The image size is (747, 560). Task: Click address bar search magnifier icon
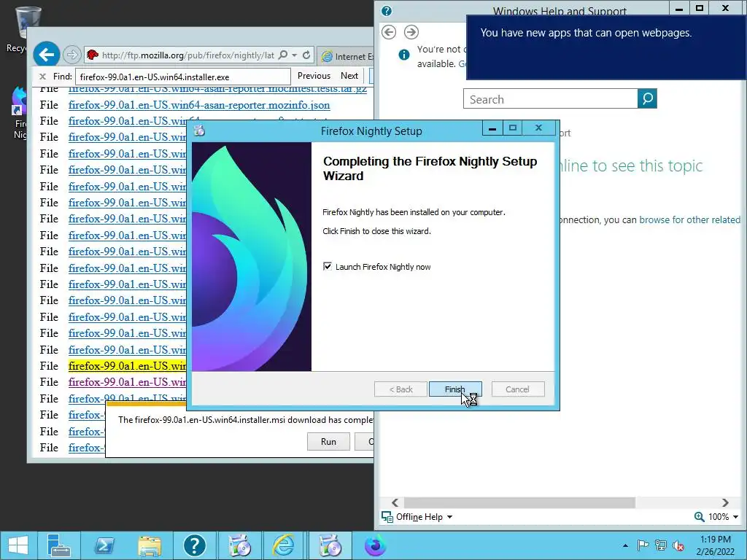coord(283,55)
